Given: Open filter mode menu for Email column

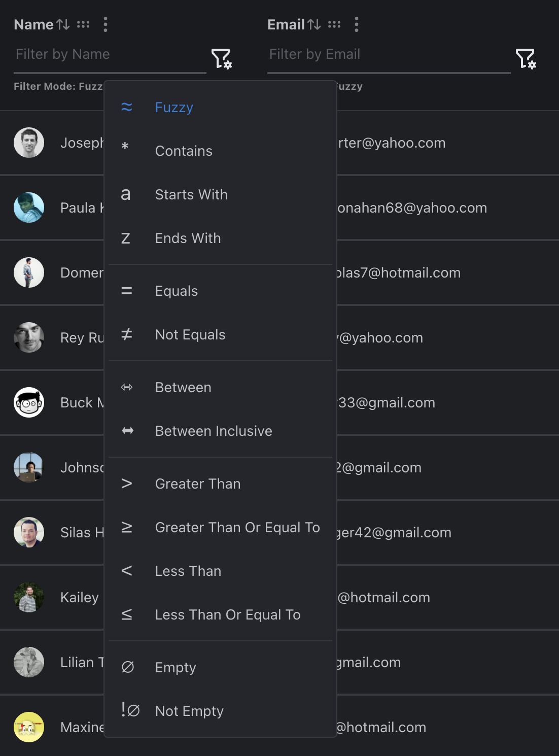Looking at the screenshot, I should click(x=526, y=59).
